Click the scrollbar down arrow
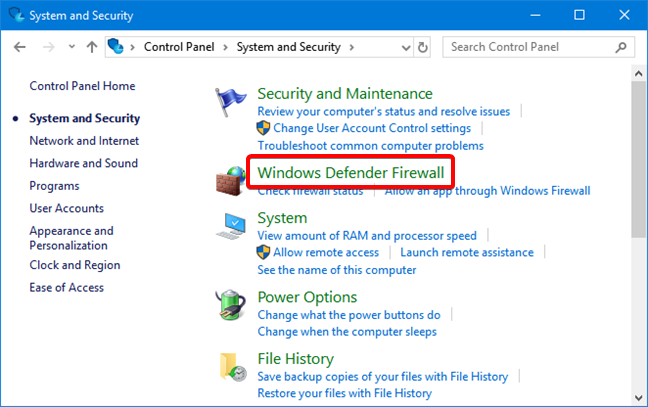This screenshot has width=648, height=407. click(638, 398)
